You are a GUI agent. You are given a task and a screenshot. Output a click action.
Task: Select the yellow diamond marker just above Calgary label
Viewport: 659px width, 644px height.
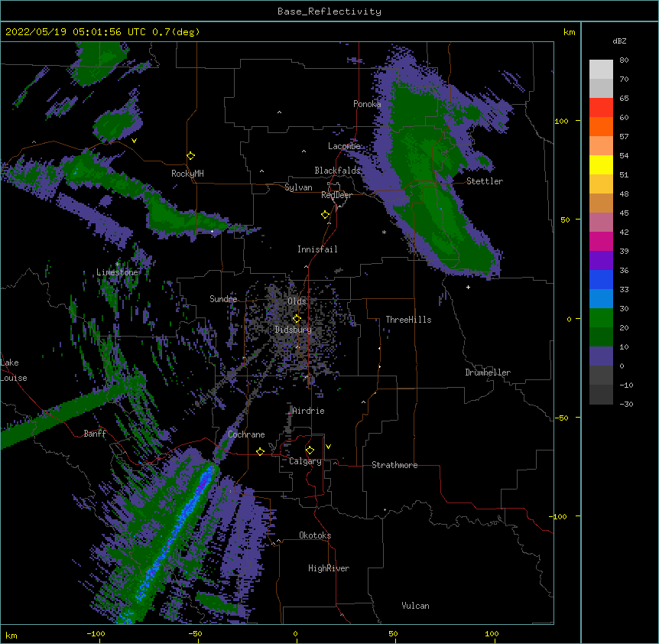pyautogui.click(x=310, y=450)
